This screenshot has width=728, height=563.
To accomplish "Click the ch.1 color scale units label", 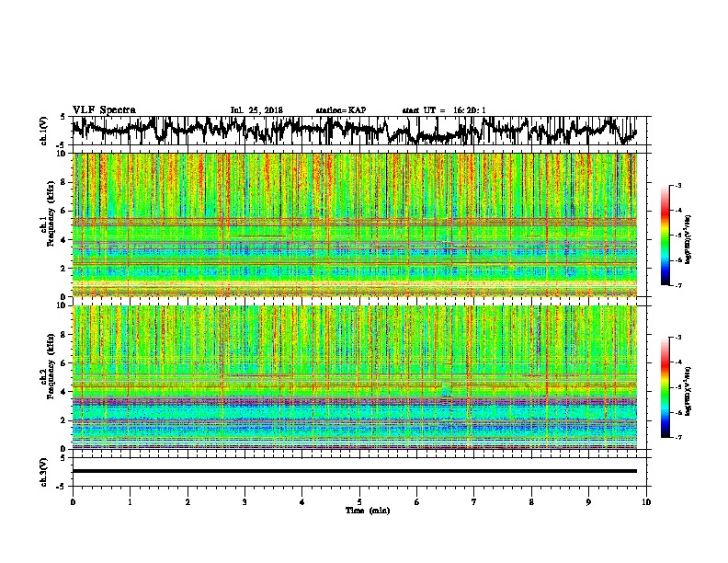I will click(x=688, y=240).
